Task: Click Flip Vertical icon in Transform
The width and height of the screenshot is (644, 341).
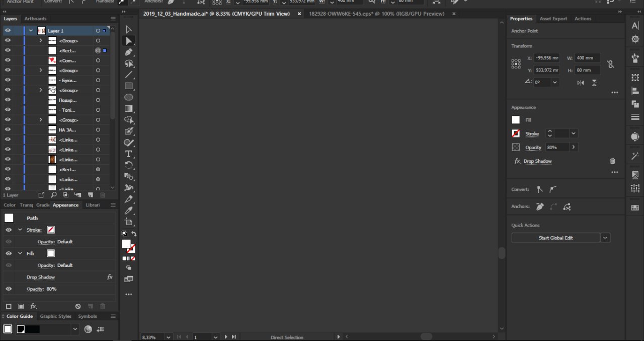Action: [x=594, y=83]
